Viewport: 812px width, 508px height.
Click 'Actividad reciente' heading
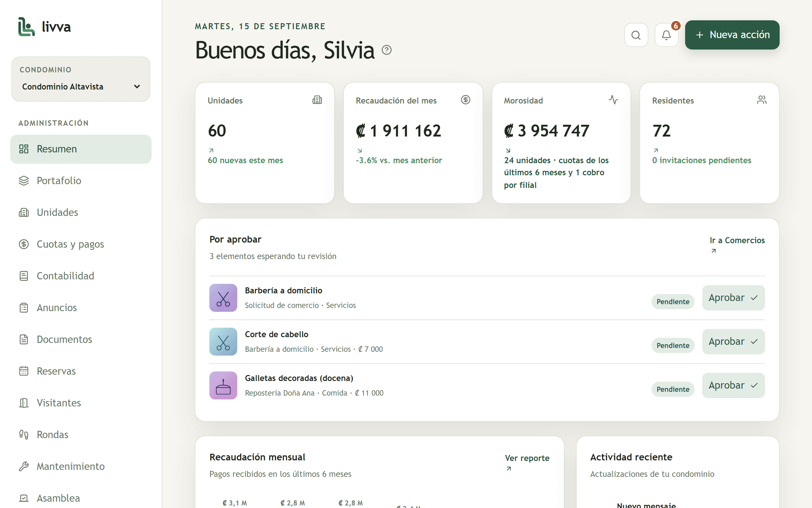pyautogui.click(x=631, y=457)
